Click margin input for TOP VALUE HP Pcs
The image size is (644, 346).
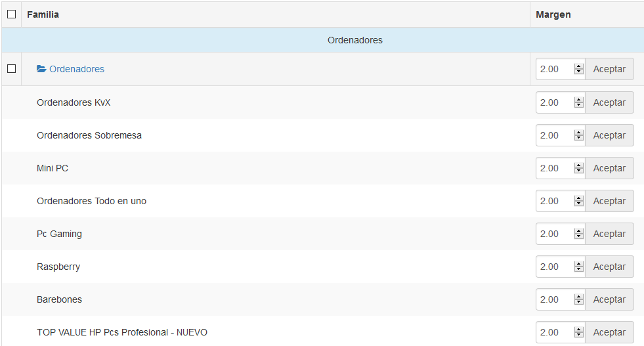coord(555,332)
